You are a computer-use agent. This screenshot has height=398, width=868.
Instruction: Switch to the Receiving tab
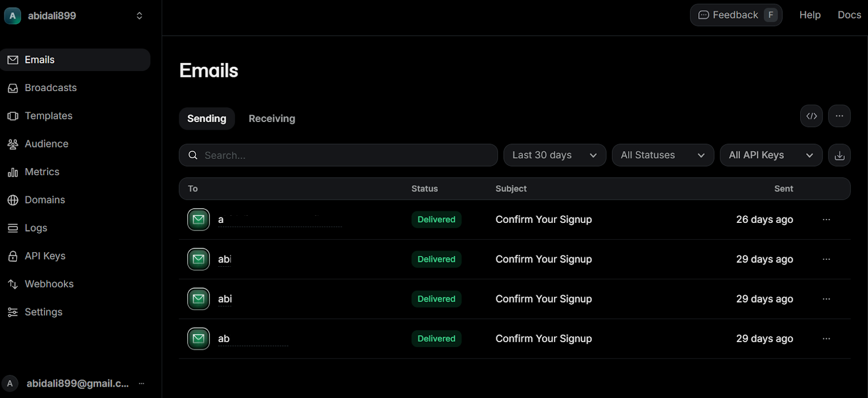tap(272, 119)
